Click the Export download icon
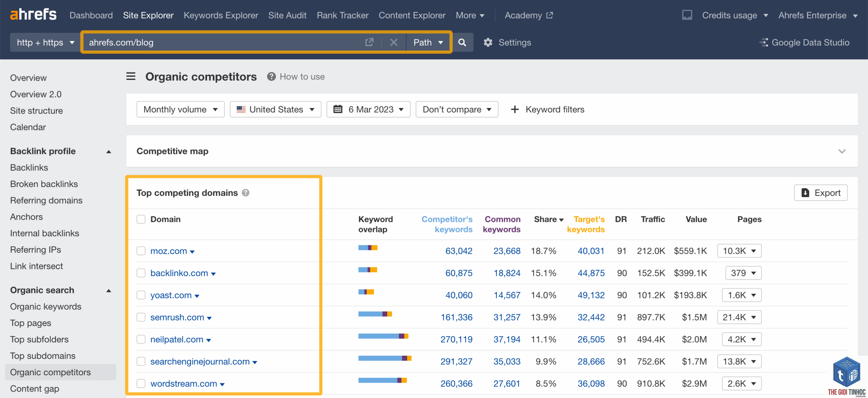 (805, 193)
